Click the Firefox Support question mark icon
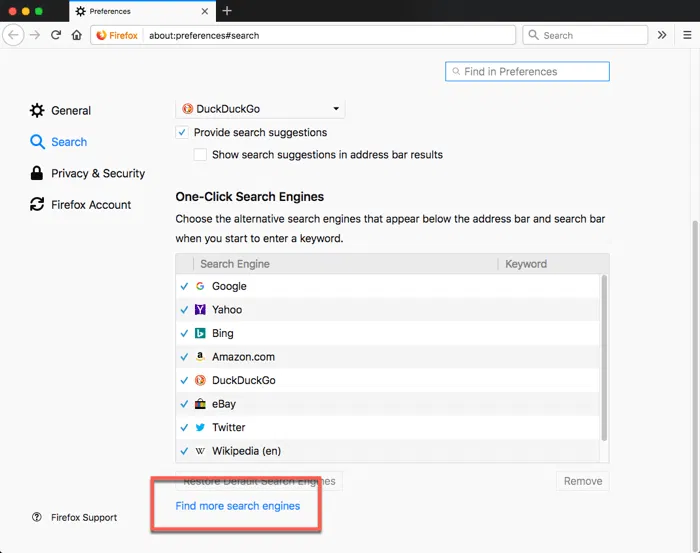The image size is (700, 553). pos(37,517)
